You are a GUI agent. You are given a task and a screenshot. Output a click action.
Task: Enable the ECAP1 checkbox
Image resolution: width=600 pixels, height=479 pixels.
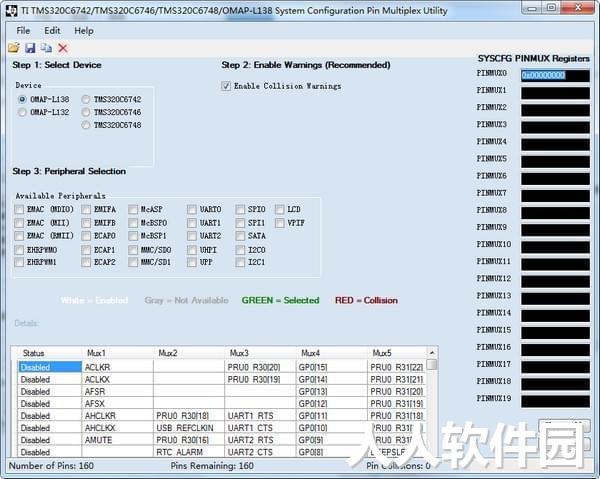click(86, 250)
